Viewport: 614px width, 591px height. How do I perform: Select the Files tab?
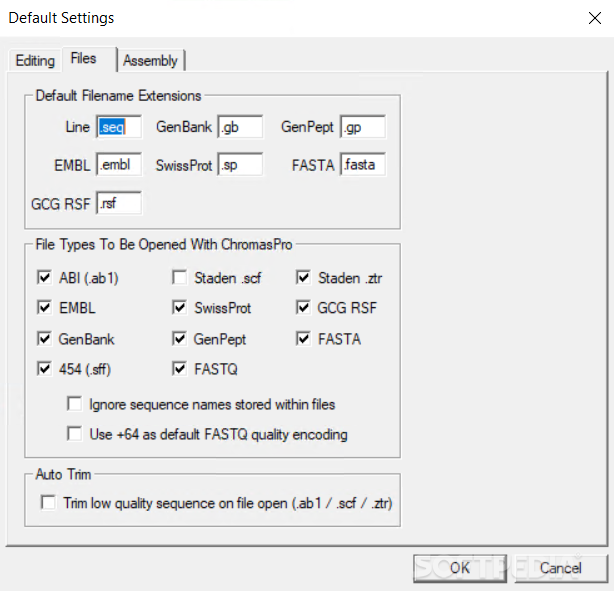pos(89,59)
